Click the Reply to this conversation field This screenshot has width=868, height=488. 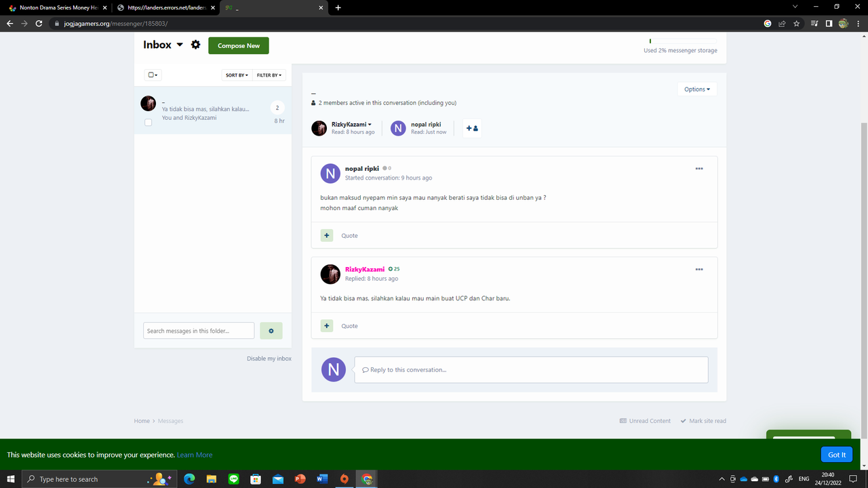click(x=531, y=370)
